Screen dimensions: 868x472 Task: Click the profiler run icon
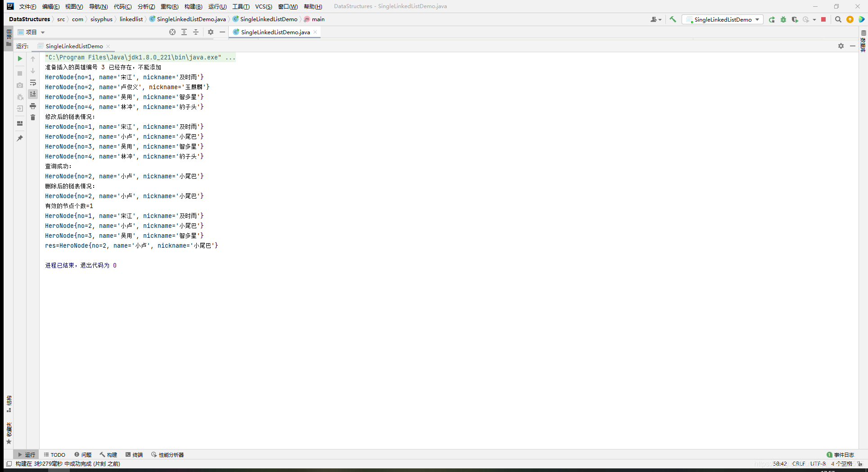click(x=806, y=19)
